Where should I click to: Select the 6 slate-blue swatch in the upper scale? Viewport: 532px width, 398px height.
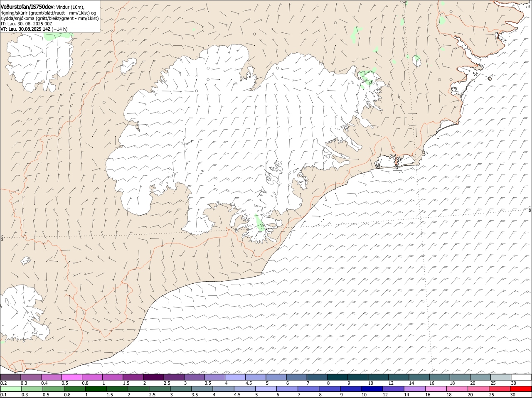[x=297, y=377]
